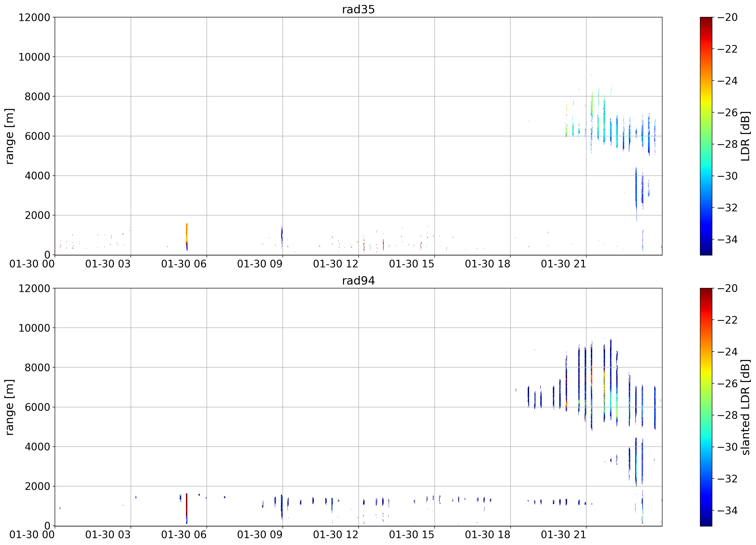
Task: Click the 4000 y-tick on rad35 plot
Action: [x=37, y=176]
